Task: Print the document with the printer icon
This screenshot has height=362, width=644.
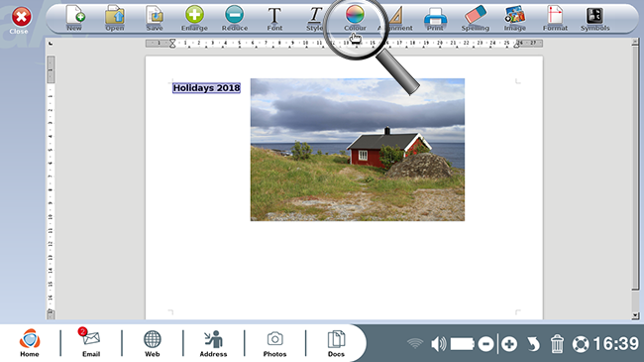Action: (x=435, y=19)
